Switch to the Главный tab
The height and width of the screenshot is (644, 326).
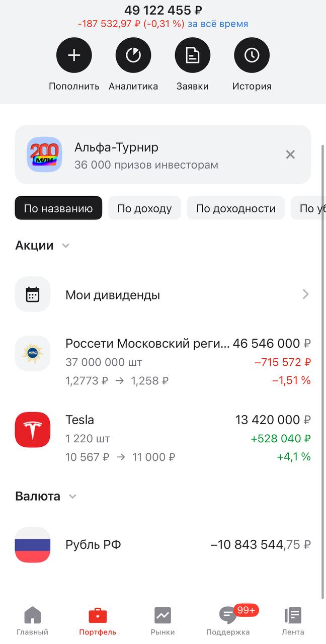(x=33, y=620)
